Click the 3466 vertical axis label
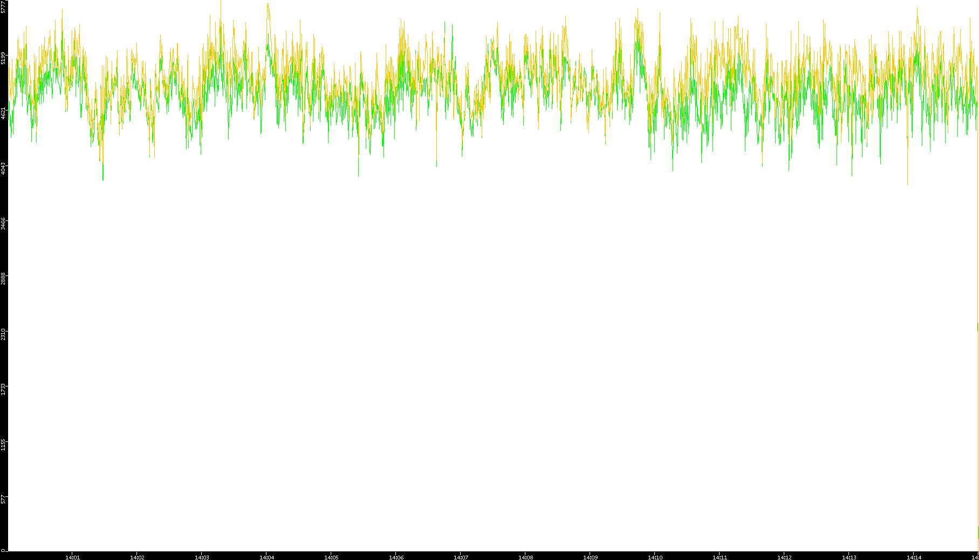 [4, 224]
